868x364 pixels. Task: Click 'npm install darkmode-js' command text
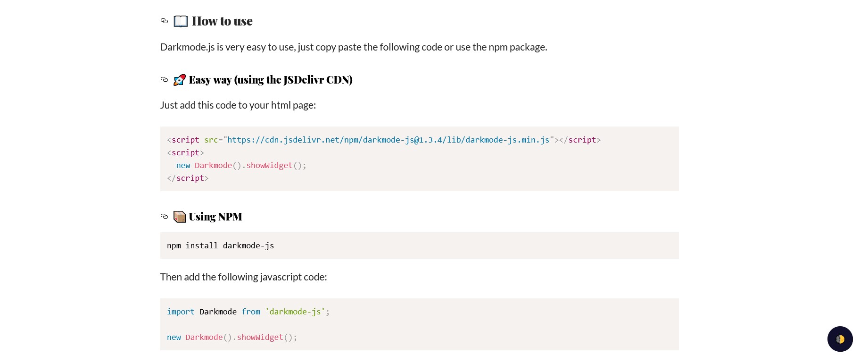(220, 245)
